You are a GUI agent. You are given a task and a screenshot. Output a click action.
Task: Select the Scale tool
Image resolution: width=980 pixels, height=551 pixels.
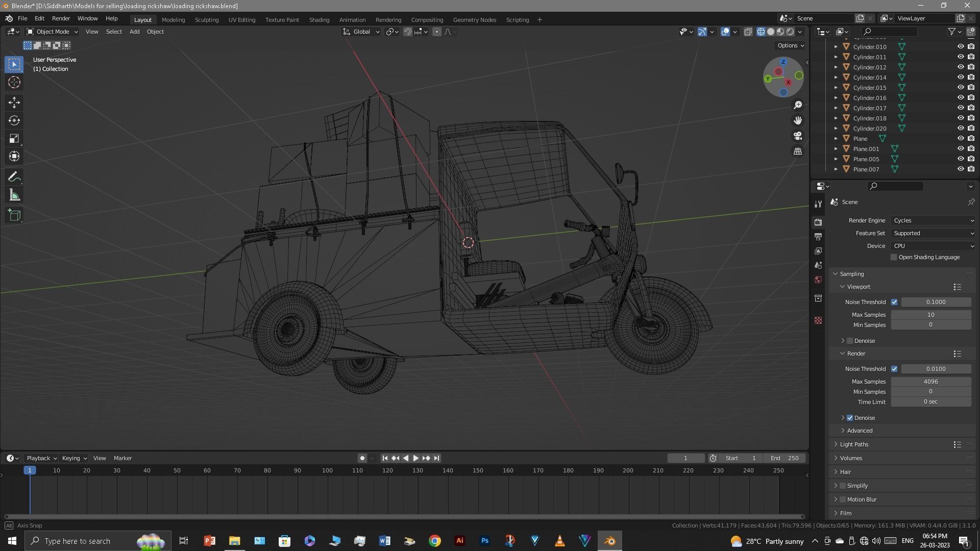(14, 138)
